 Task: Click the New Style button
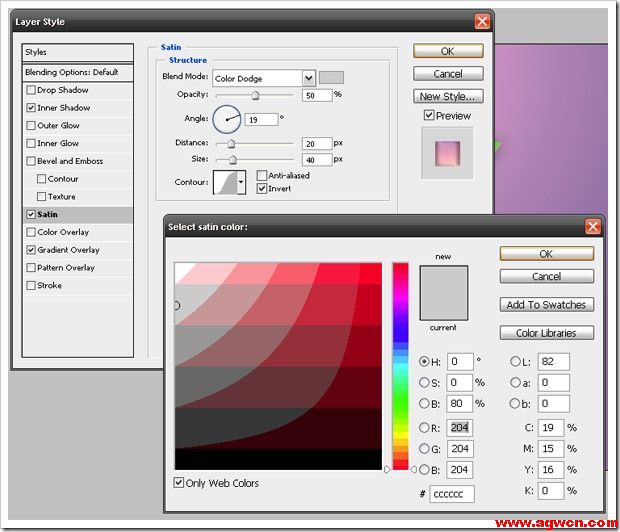pyautogui.click(x=448, y=96)
